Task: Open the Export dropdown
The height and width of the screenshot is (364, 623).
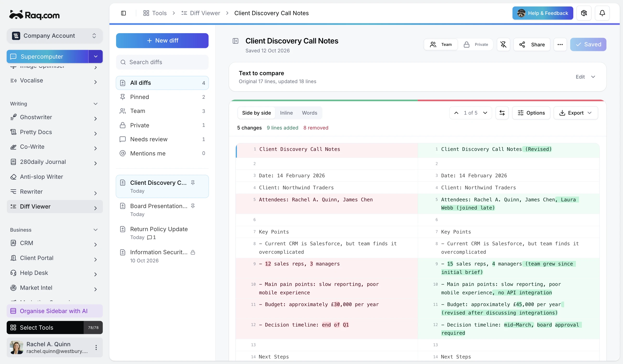Action: click(575, 113)
